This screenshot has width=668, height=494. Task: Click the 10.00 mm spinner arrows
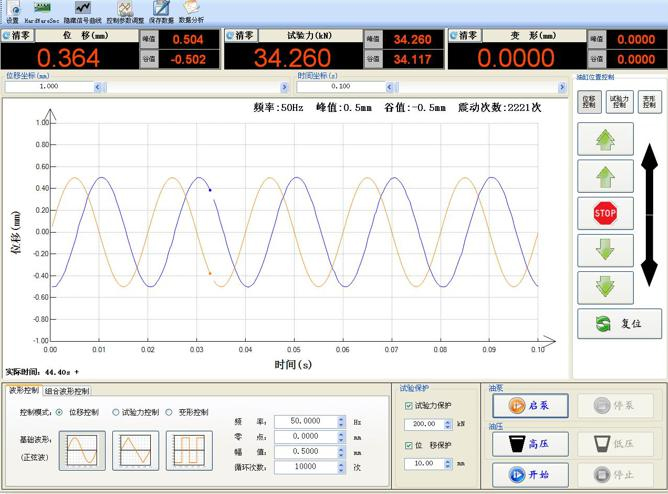448,463
